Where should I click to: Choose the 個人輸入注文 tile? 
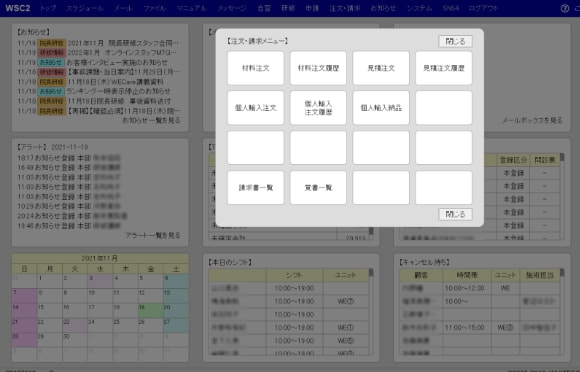click(x=256, y=108)
